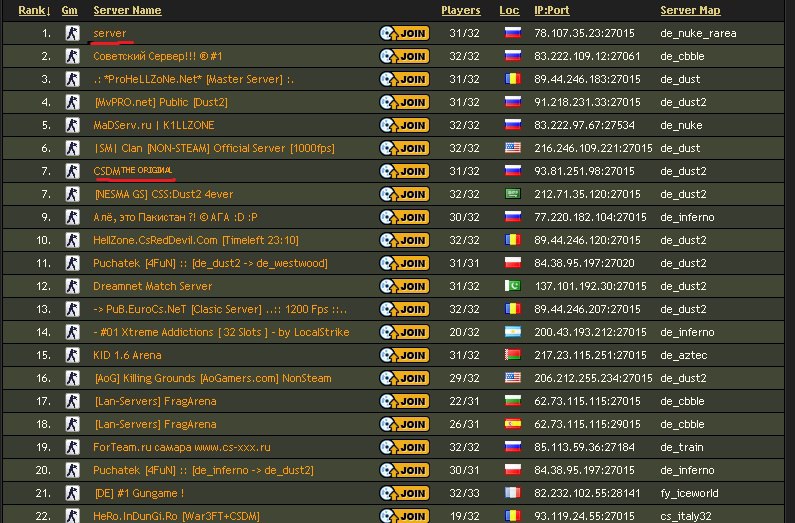Click Counter-Strike icon for ForTeam.ru row
This screenshot has width=795, height=523.
73,447
